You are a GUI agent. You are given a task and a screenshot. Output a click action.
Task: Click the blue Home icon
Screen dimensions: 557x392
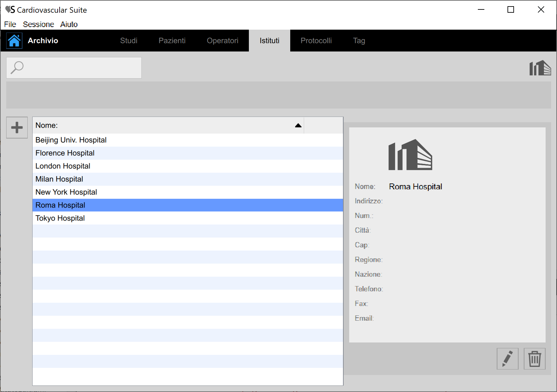[x=14, y=41]
